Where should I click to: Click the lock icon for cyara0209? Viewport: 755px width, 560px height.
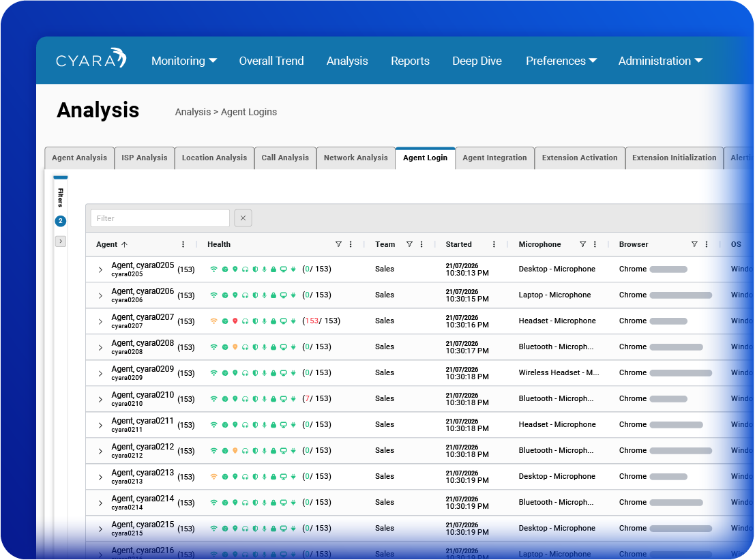pos(273,373)
